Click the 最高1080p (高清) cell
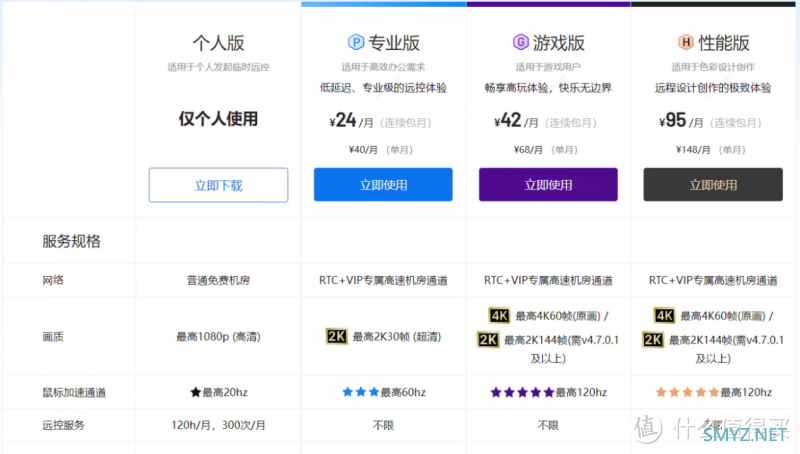Screen dimensions: 800x454 point(218,337)
